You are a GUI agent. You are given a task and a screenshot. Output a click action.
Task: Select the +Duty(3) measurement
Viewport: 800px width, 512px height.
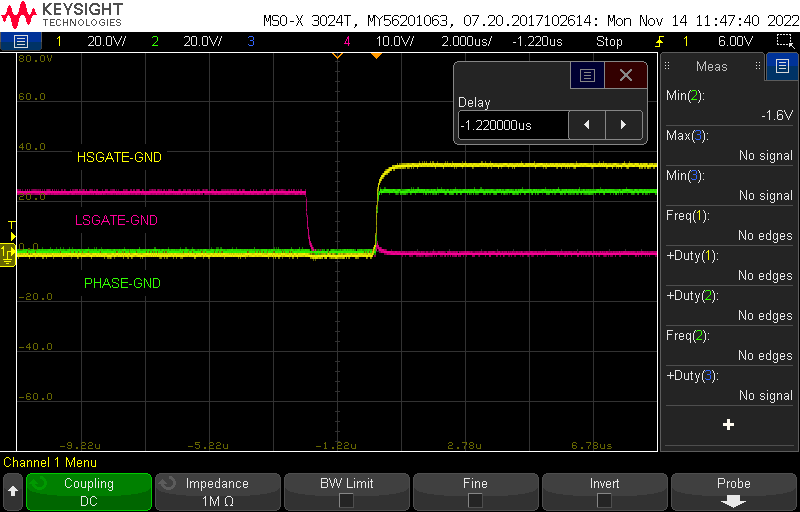point(730,385)
